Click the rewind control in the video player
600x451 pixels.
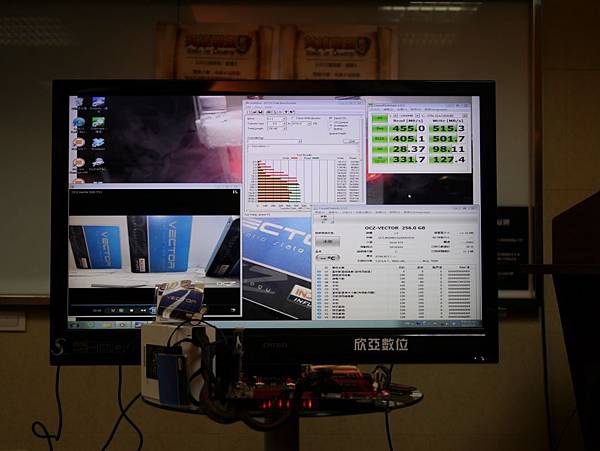coord(143,311)
